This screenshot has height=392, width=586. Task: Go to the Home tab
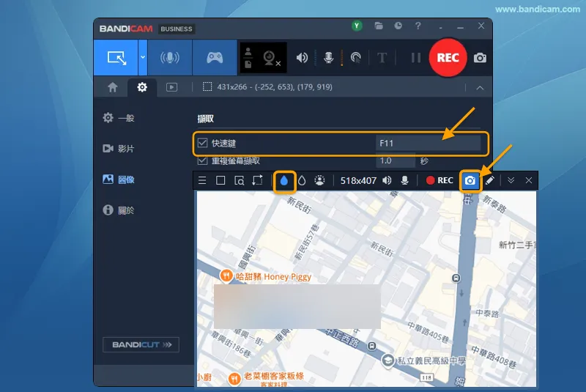pos(113,87)
